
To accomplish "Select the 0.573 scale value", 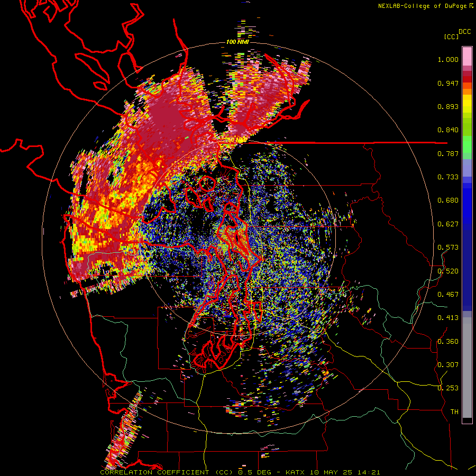I will click(448, 248).
